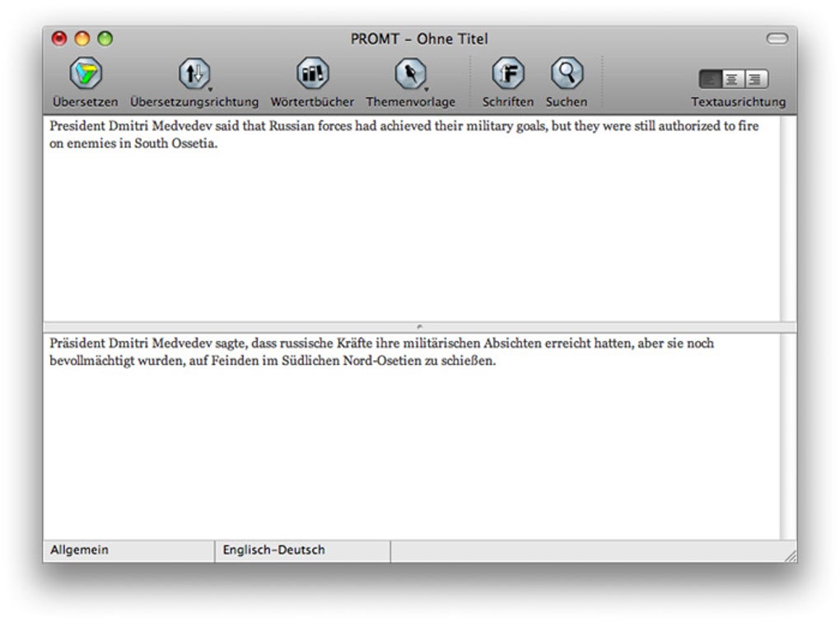
Task: Click in the English source text pane
Action: [x=412, y=218]
